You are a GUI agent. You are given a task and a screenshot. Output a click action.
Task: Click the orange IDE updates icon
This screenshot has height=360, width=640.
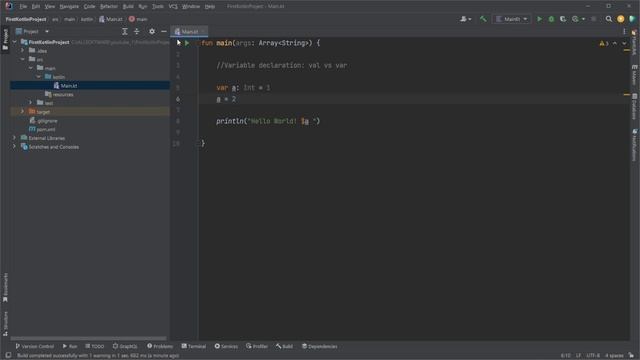click(x=620, y=19)
